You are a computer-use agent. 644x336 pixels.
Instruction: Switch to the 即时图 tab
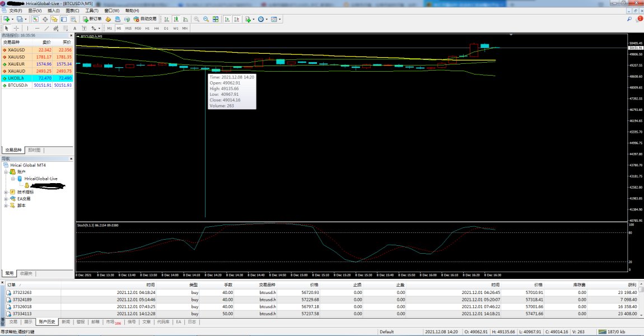(34, 150)
